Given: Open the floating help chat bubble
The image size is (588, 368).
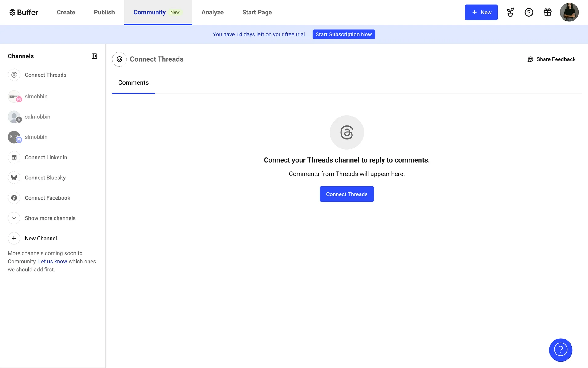Looking at the screenshot, I should coord(560,350).
